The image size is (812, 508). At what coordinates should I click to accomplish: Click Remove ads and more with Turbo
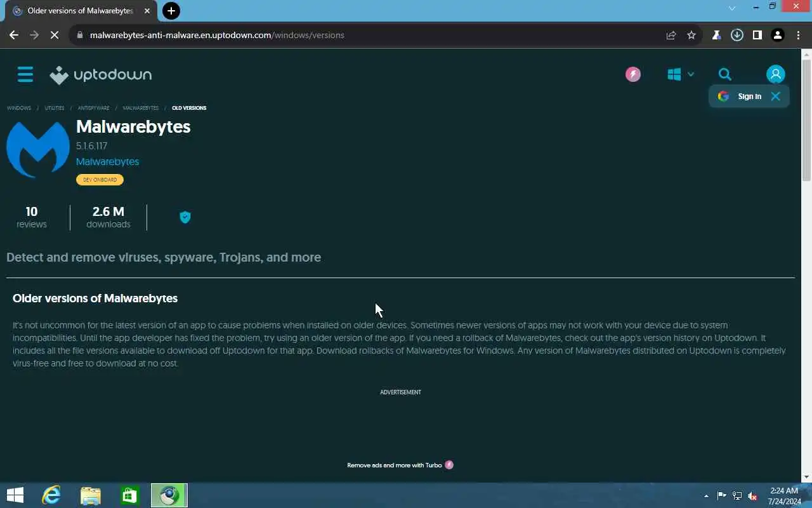tap(395, 465)
